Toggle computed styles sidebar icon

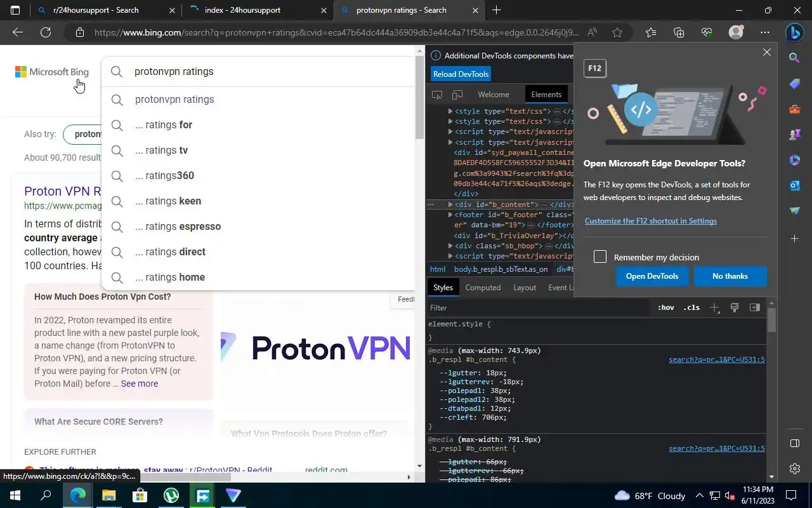755,307
